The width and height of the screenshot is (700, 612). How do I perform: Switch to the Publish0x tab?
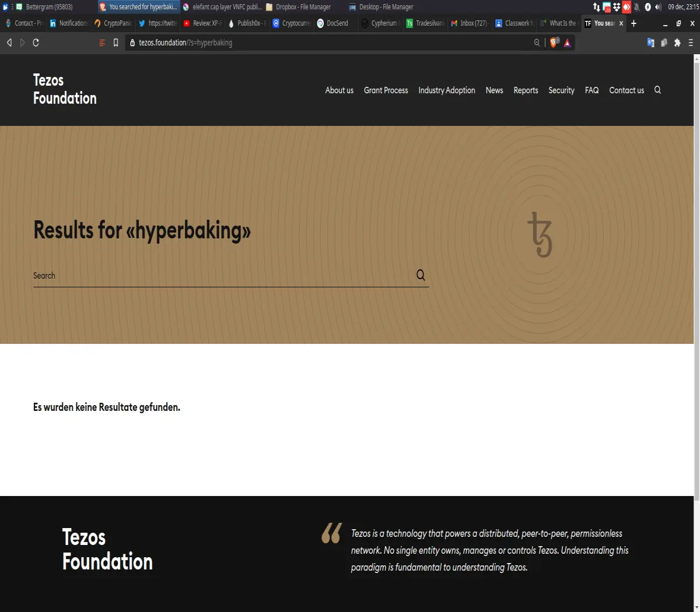247,23
